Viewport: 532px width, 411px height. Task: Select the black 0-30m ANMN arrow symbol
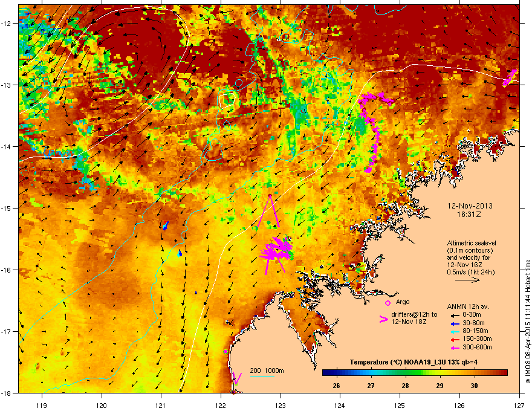(455, 316)
